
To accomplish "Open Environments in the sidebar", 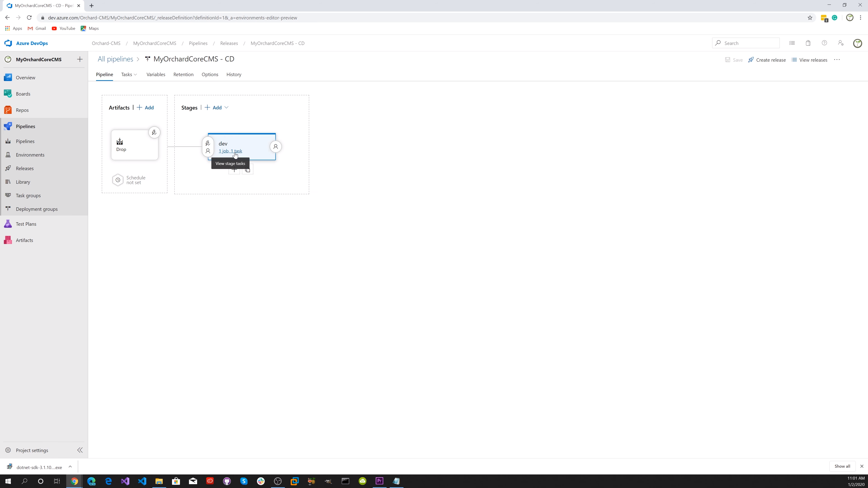I will (x=30, y=155).
